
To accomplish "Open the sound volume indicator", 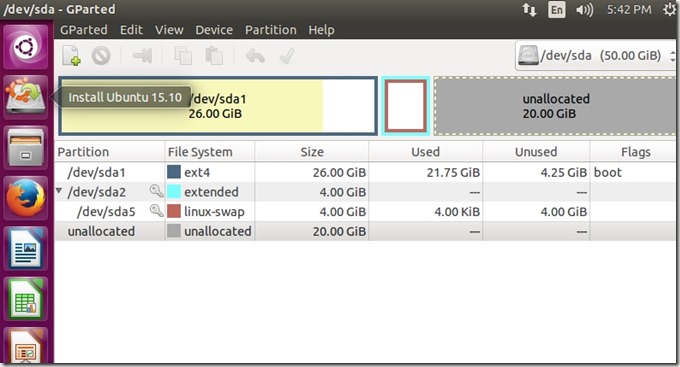I will point(585,10).
